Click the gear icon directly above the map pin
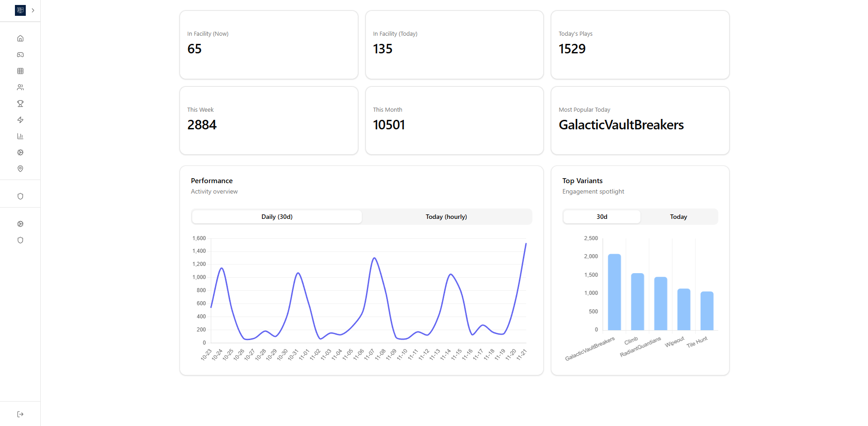868x426 pixels. (20, 152)
